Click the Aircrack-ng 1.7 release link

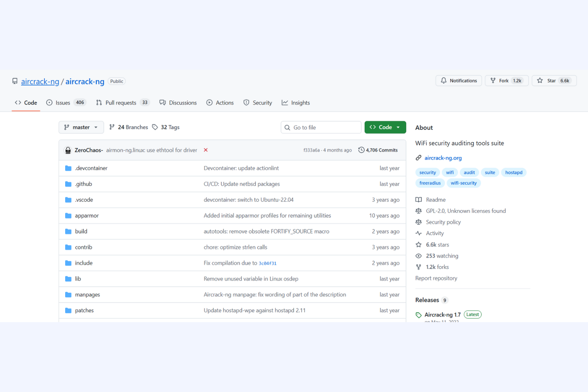443,314
